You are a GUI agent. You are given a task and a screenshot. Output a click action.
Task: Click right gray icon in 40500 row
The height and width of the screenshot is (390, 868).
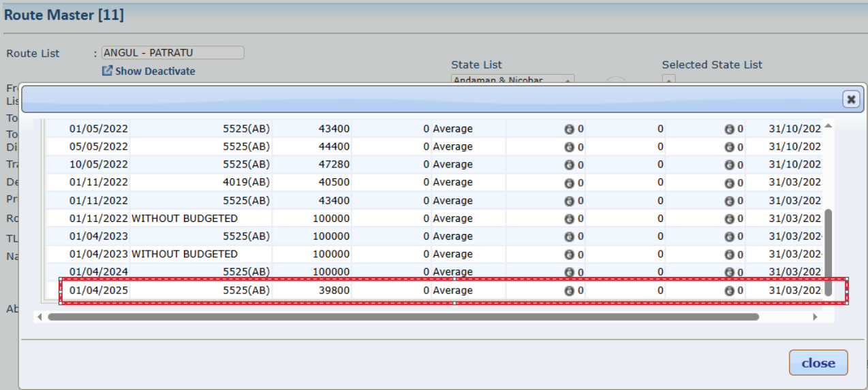click(729, 182)
